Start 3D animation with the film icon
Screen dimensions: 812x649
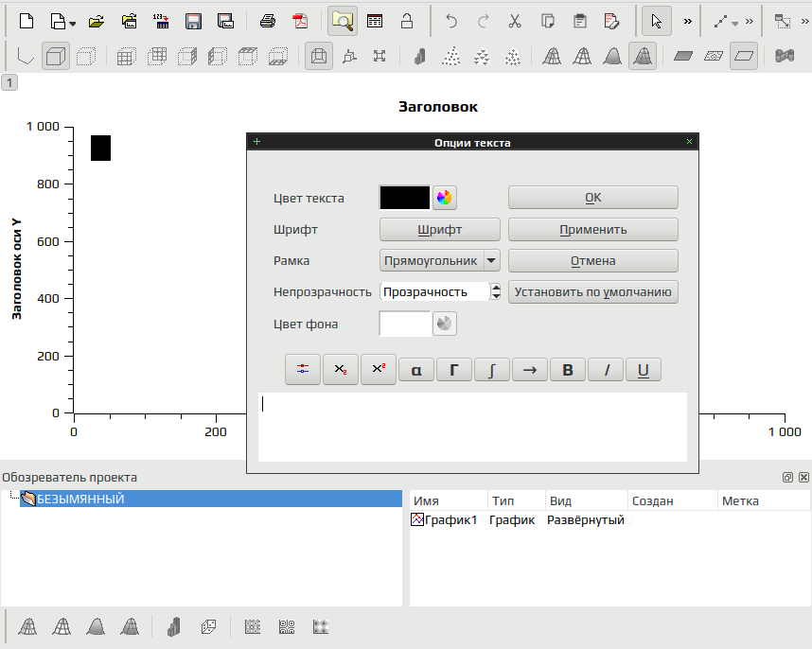pos(785,56)
